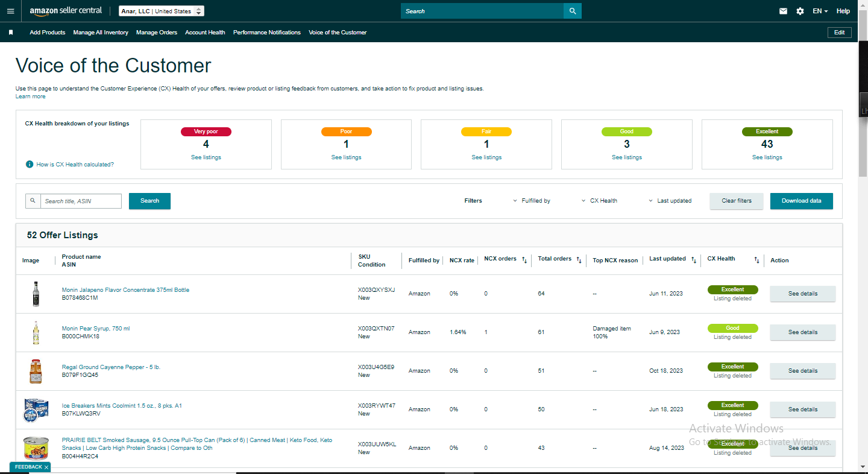Screen dimensions: 868x474
Task: Select ASIN text B078468C1M
Action: (x=80, y=298)
